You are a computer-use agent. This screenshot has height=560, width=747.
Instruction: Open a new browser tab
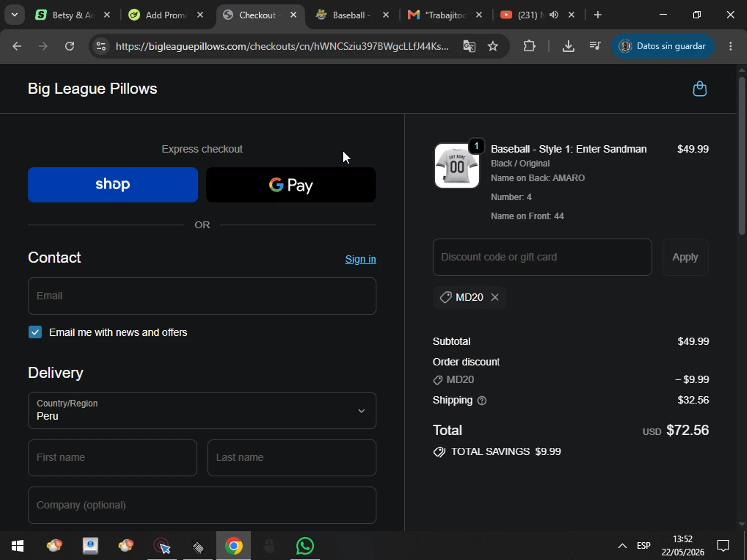click(x=598, y=15)
